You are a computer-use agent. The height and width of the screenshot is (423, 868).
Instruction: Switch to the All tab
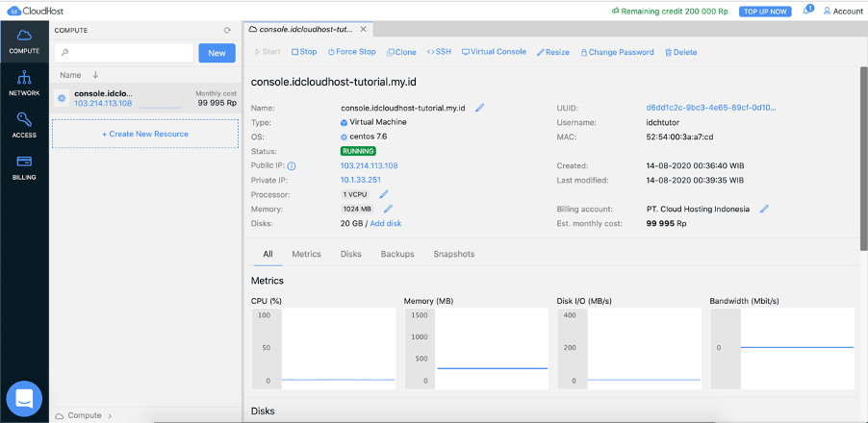point(268,254)
